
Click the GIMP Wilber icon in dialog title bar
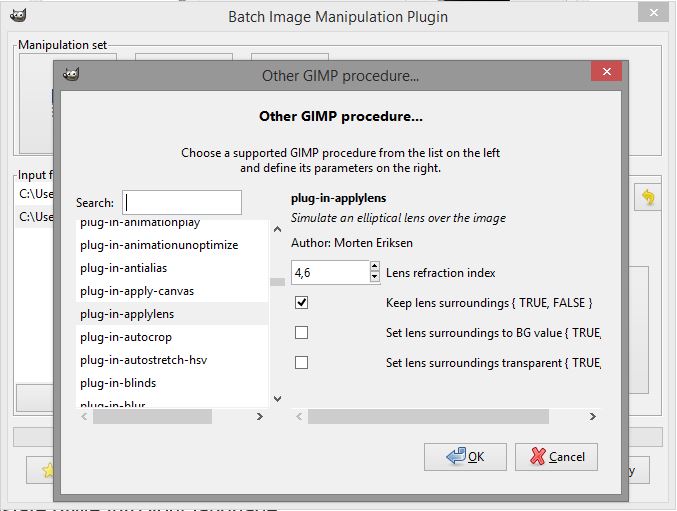point(71,74)
